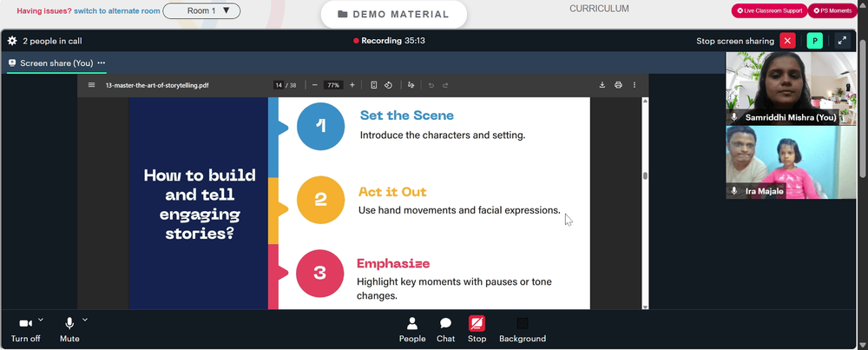
Task: Click 'Stop screen sharing' label
Action: click(x=735, y=41)
